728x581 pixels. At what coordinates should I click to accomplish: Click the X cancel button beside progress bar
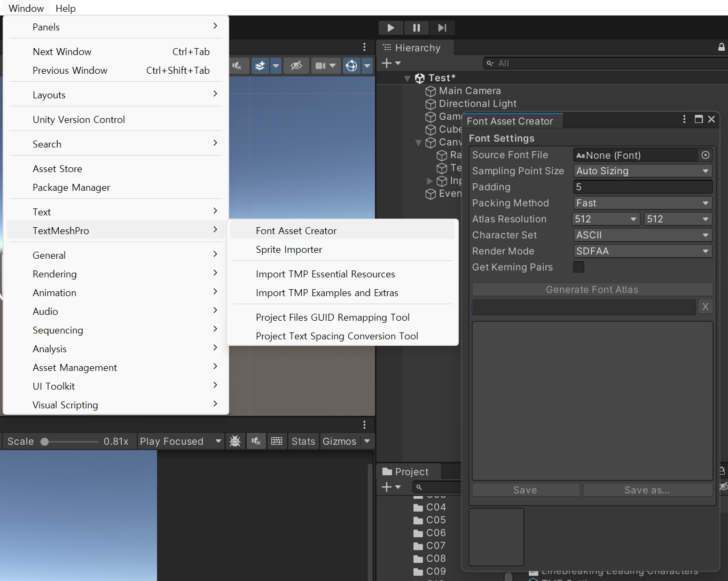click(x=705, y=307)
